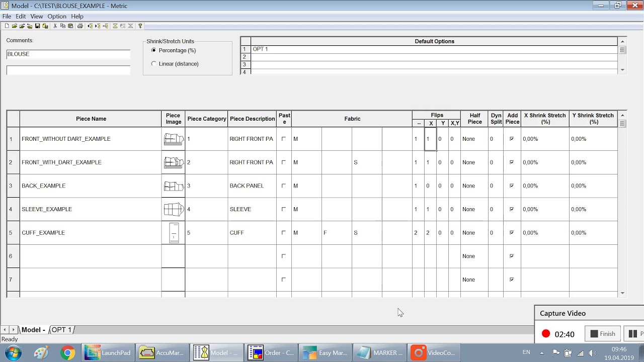Viewport: 644px width, 362px height.
Task: Switch to OPT 1 sheet tab
Action: coord(62,330)
